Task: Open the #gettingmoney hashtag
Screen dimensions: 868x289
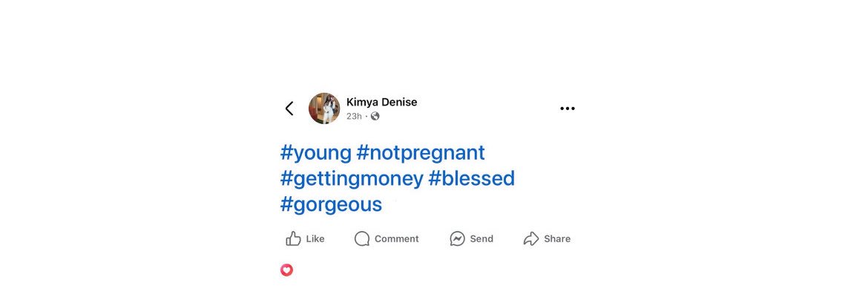Action: click(352, 178)
